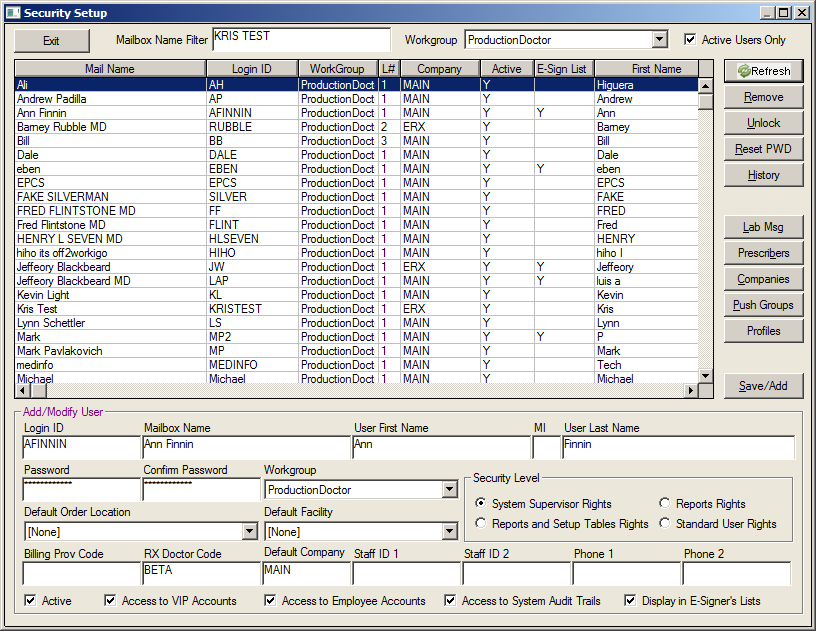816x631 pixels.
Task: Open the top Workgroup filter dropdown
Action: click(659, 40)
